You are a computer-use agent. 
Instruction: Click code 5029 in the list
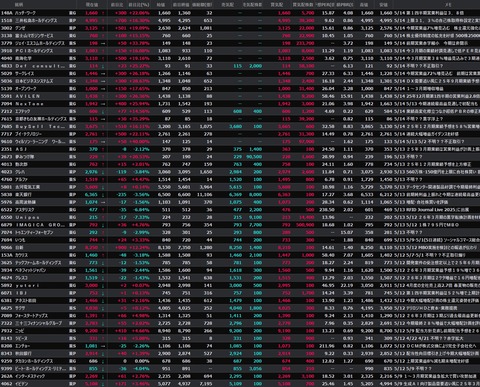tap(6, 74)
